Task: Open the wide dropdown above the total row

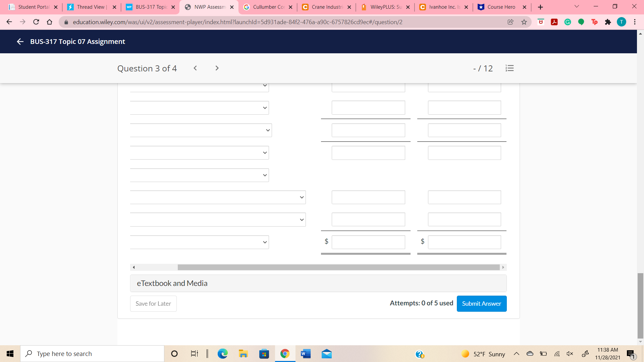Action: [x=218, y=220]
